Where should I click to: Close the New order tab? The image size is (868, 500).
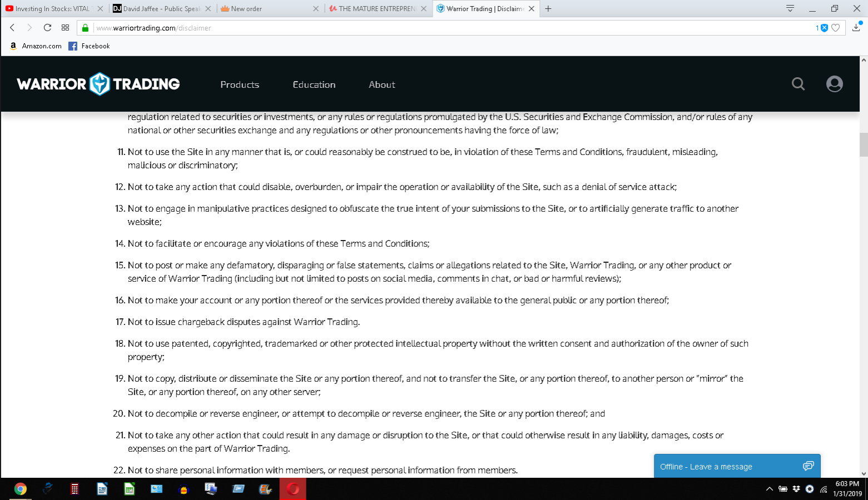(x=316, y=8)
